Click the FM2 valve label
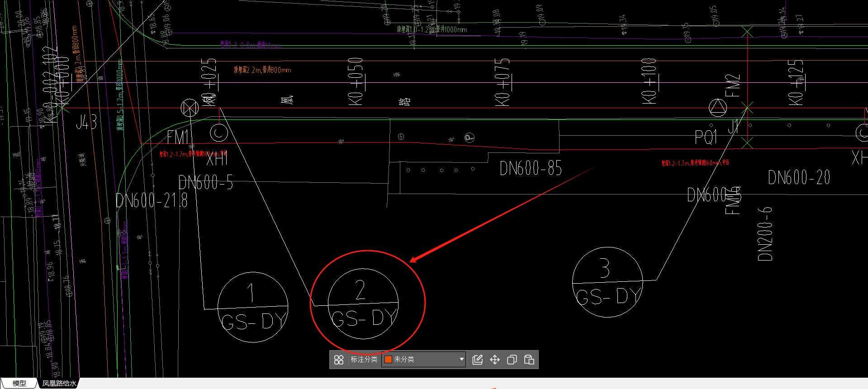 pyautogui.click(x=733, y=85)
